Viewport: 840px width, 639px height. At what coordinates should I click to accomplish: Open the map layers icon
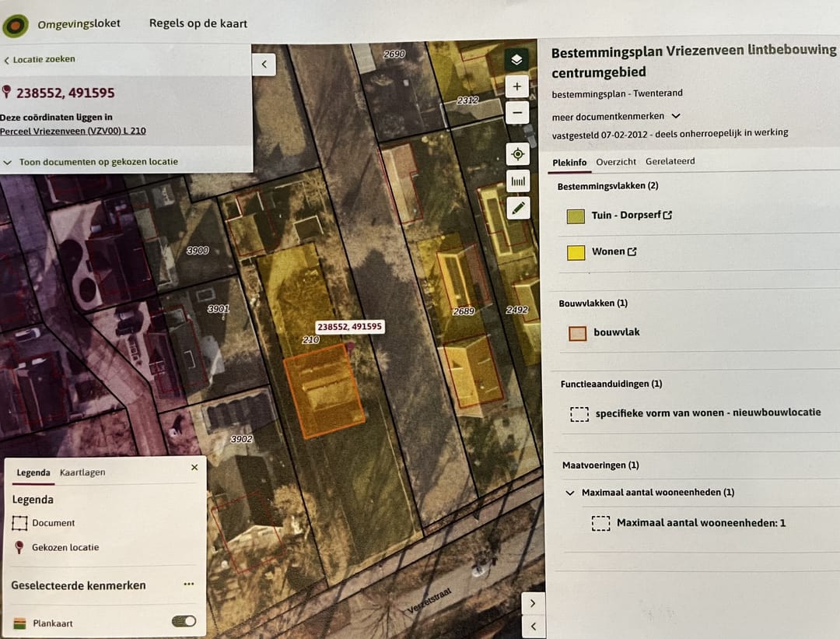pos(516,59)
